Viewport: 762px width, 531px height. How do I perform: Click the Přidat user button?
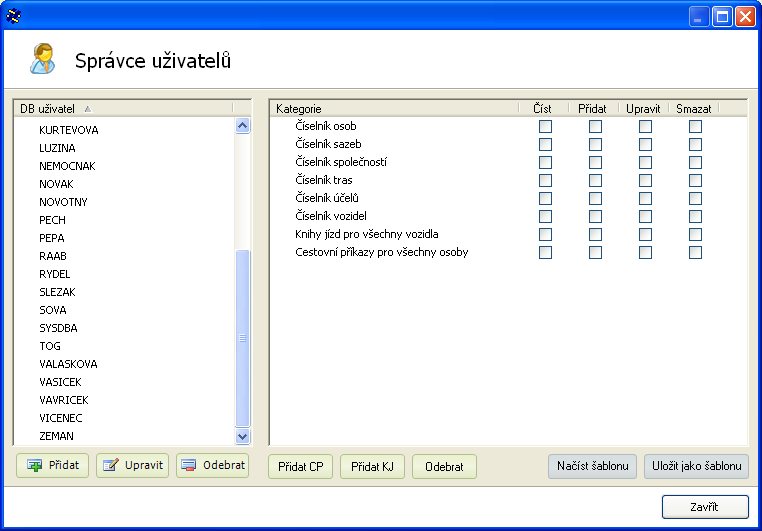coord(52,465)
